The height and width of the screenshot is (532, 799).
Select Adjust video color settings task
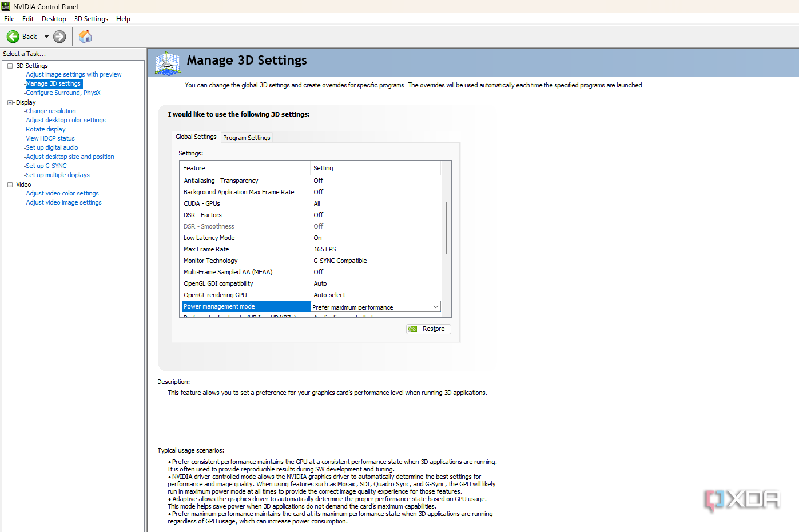coord(62,193)
